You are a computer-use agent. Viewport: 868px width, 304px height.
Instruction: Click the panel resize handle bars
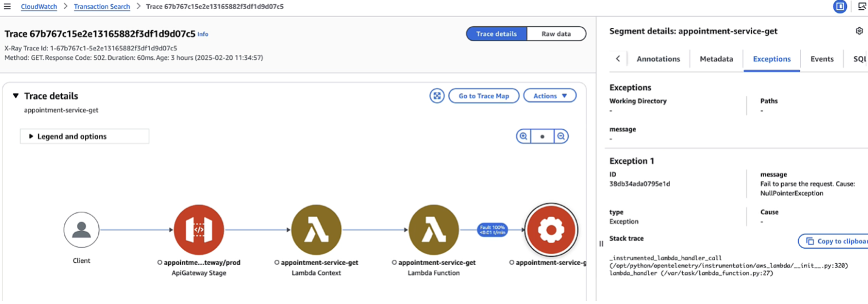[602, 244]
